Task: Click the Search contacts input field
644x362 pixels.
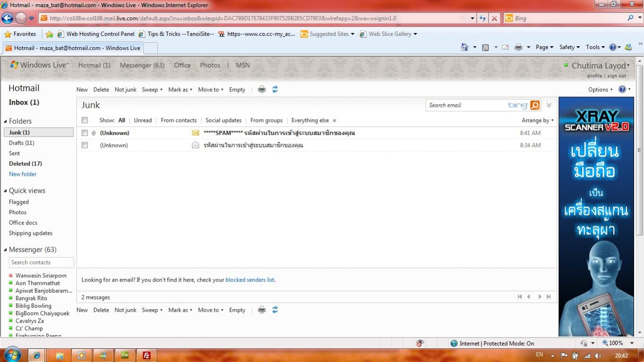Action: click(41, 263)
